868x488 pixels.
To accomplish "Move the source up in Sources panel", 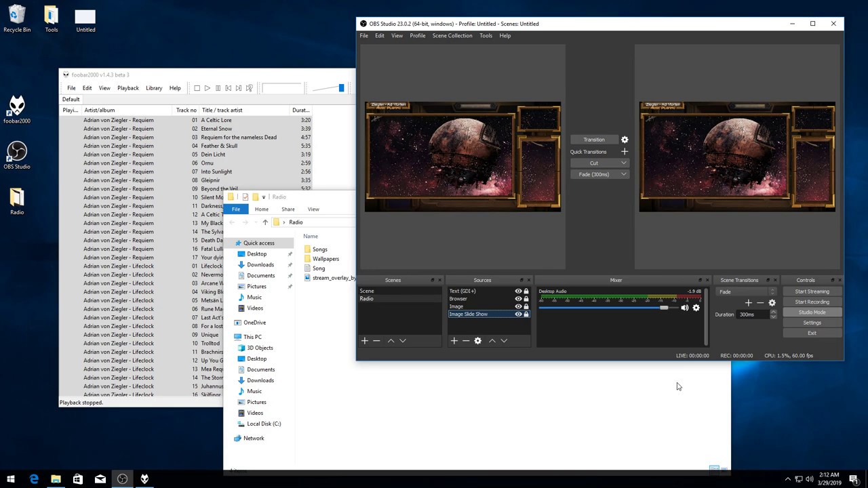I will 492,341.
